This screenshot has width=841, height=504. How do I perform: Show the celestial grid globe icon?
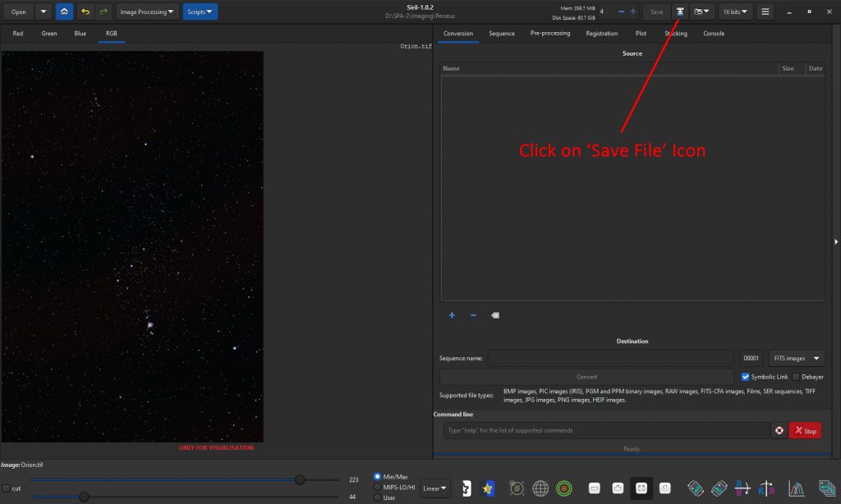(540, 488)
